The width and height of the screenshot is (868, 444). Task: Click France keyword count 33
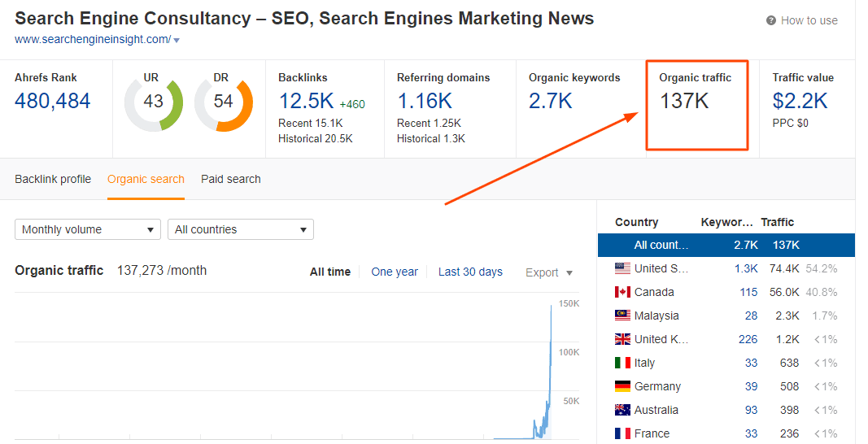[x=751, y=433]
